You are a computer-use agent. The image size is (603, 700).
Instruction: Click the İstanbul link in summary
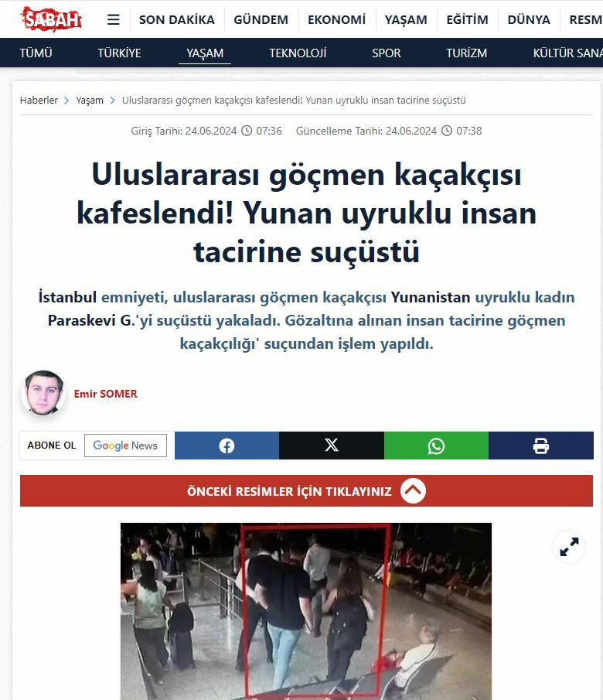tap(67, 297)
